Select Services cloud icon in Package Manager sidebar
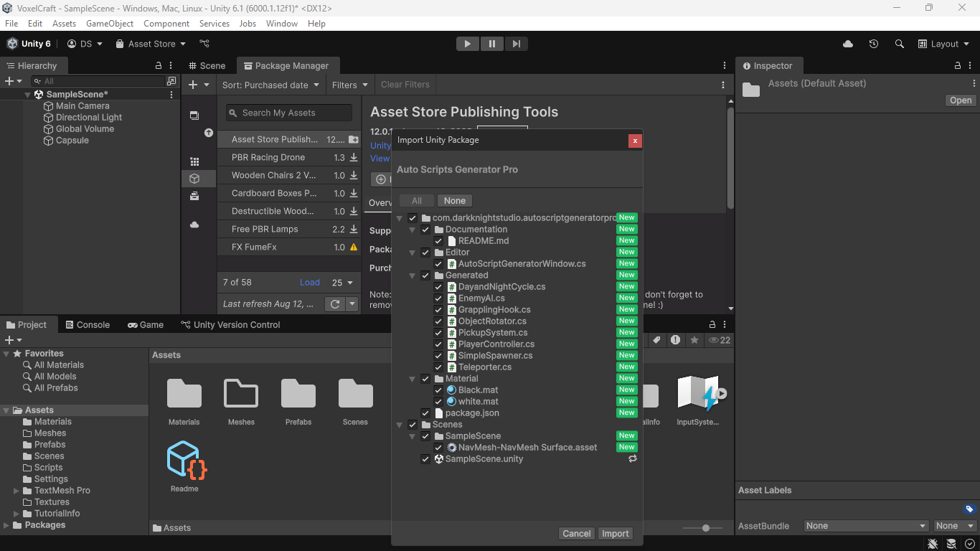Viewport: 980px width, 551px height. tap(194, 225)
